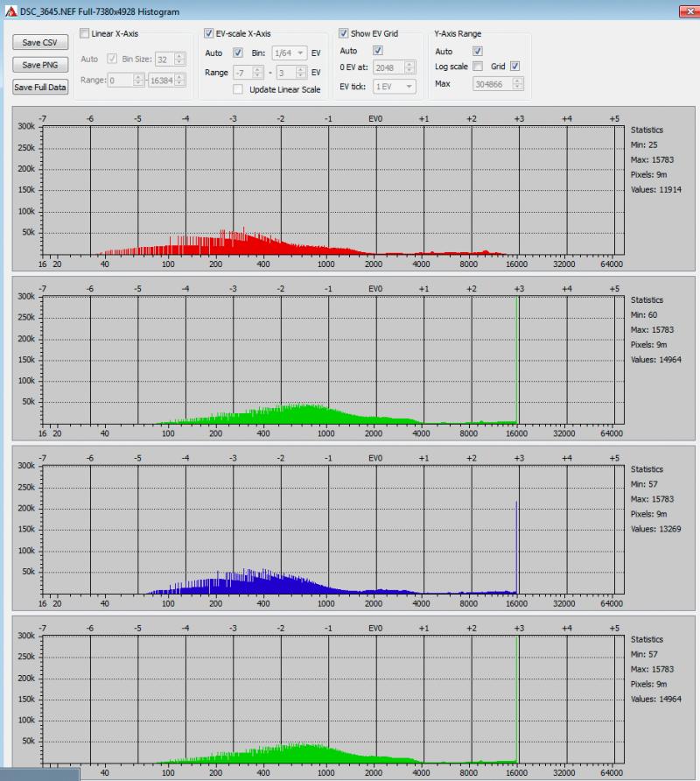Click the Save Full Data button
Viewport: 700px width, 781px height.
[x=40, y=88]
